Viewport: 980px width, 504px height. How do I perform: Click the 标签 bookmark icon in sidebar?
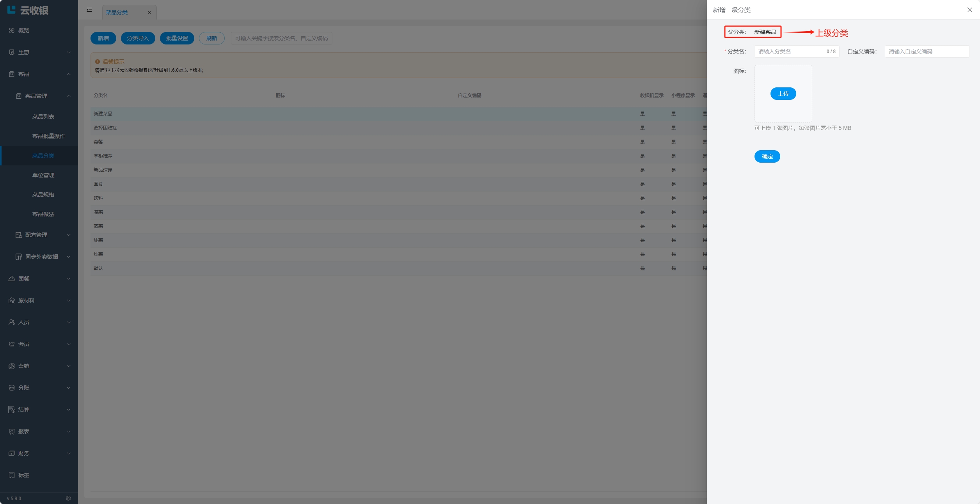click(12, 475)
